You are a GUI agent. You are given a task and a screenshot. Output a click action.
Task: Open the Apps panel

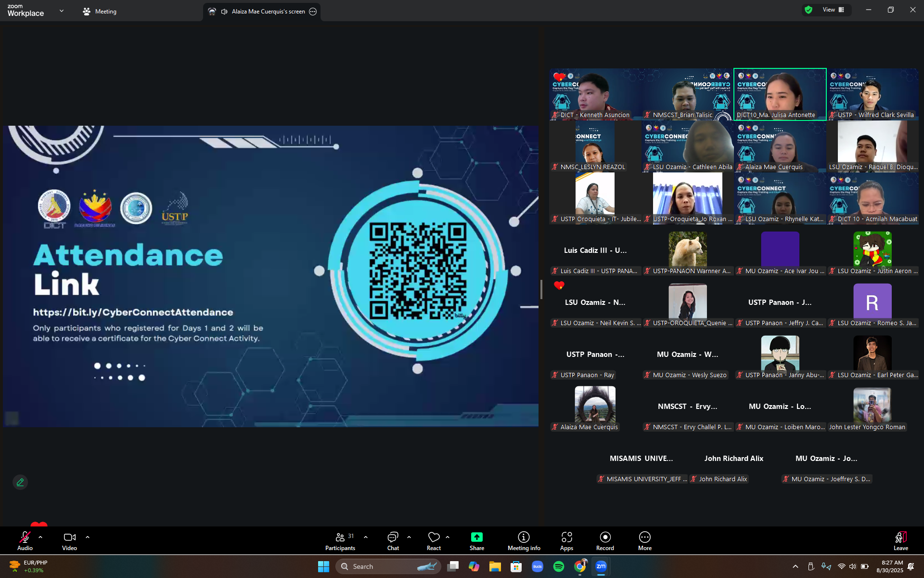pyautogui.click(x=566, y=540)
